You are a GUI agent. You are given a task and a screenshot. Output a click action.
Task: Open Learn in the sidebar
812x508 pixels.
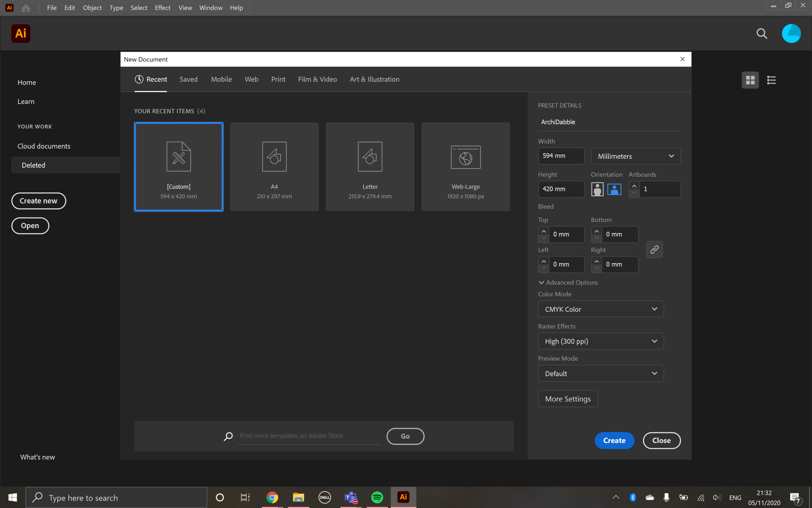click(26, 102)
